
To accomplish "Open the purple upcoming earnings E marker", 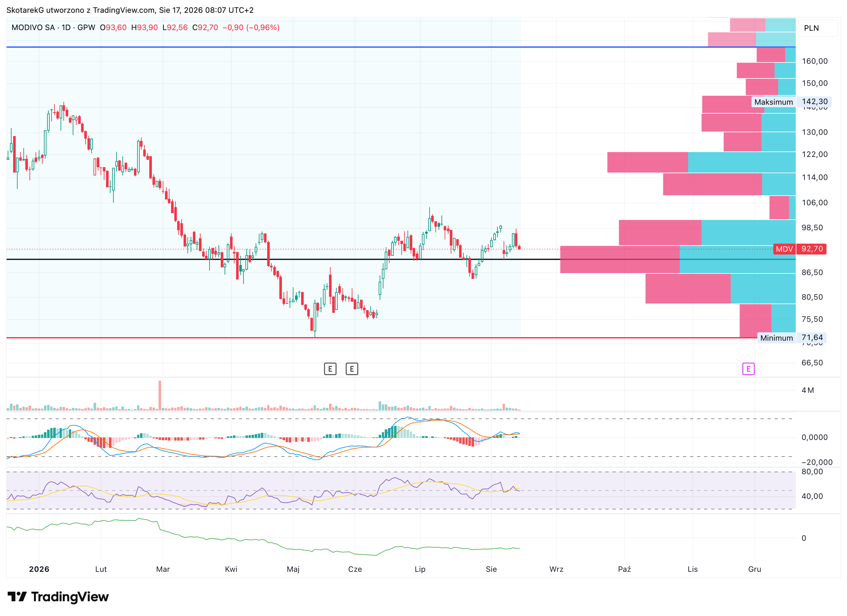I will click(x=748, y=369).
